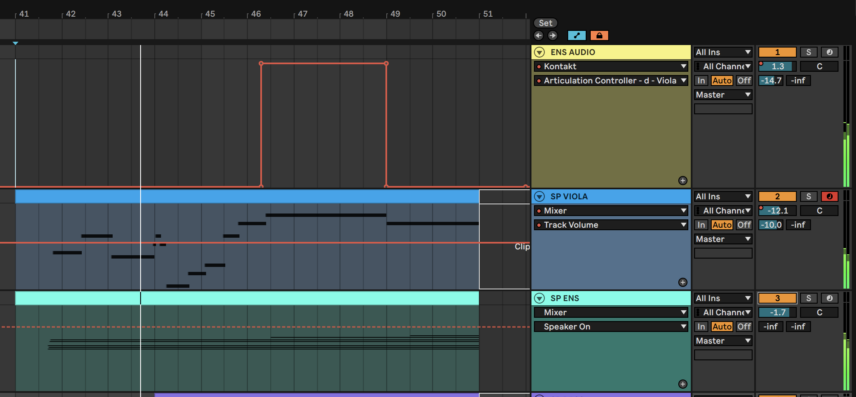
Task: Click SP VIOLA volume field -12.1
Action: [777, 211]
